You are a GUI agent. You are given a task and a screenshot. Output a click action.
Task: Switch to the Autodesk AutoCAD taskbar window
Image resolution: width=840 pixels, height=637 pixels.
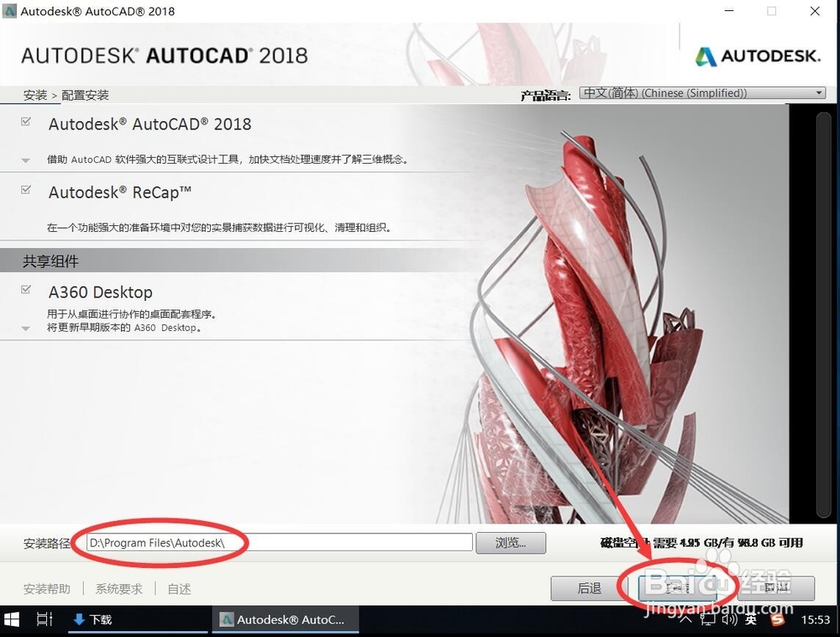tap(286, 619)
